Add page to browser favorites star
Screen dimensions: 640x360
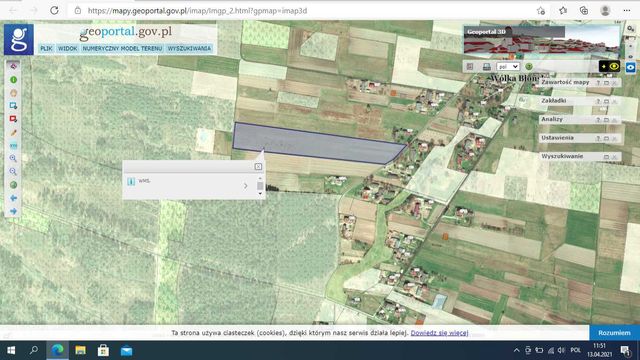(x=541, y=11)
